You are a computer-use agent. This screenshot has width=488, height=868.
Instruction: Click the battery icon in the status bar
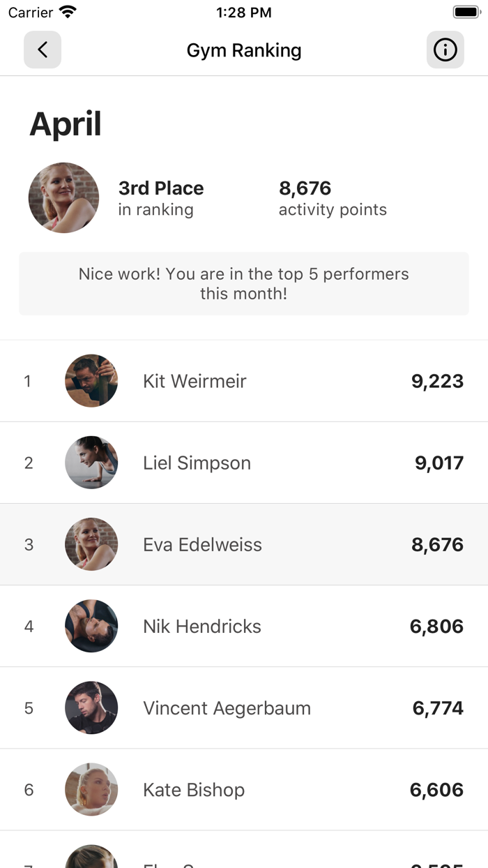466,11
